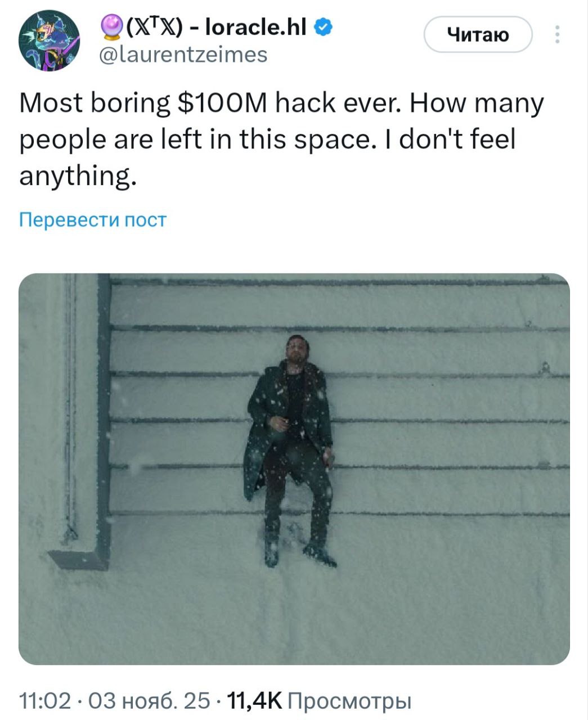
Task: Open the "Просмотры" views label
Action: (349, 701)
